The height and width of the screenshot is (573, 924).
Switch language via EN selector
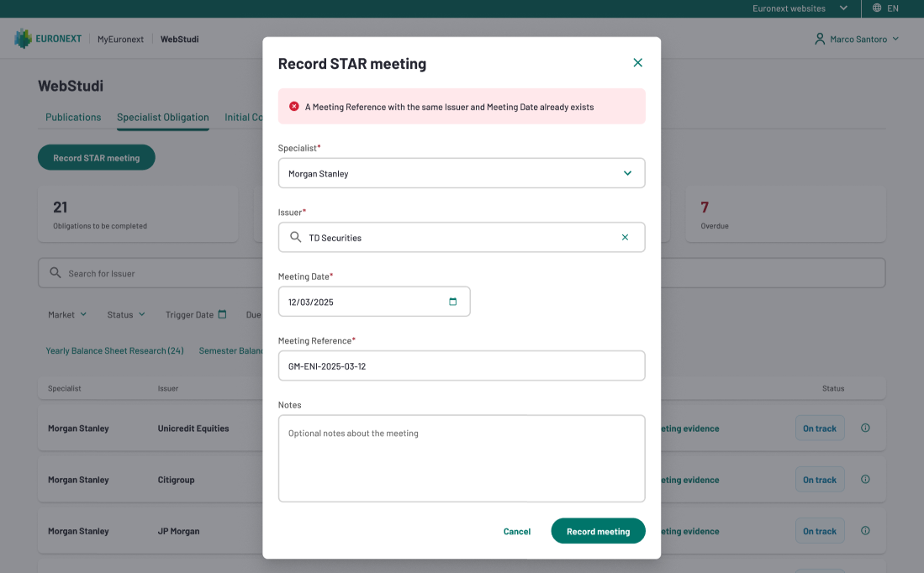(x=893, y=8)
